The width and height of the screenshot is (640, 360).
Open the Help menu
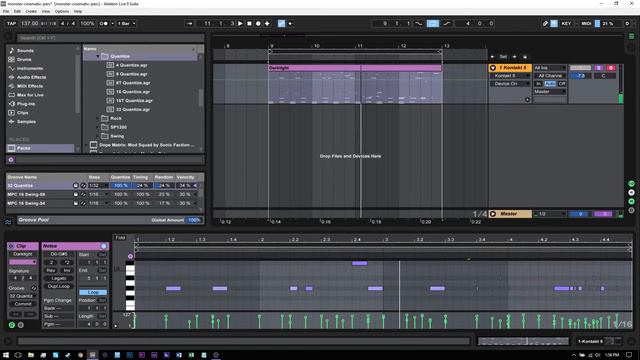(x=78, y=11)
